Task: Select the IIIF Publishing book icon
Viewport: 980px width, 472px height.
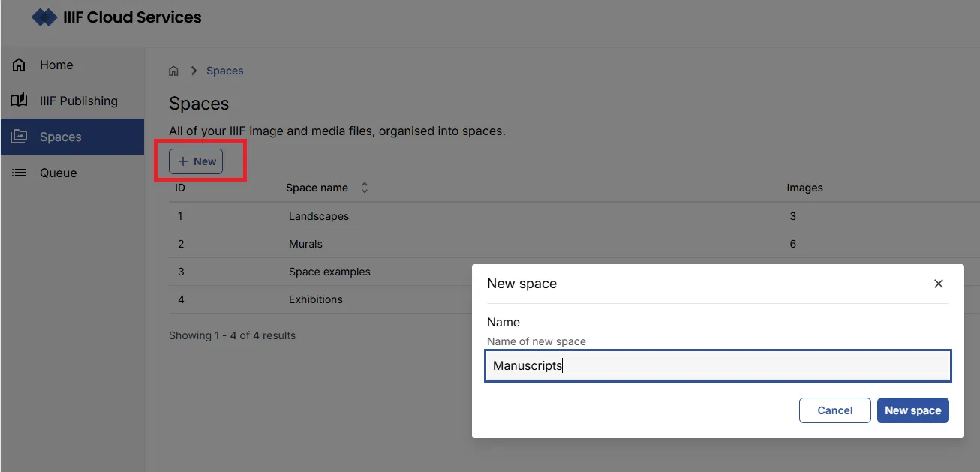Action: point(18,101)
